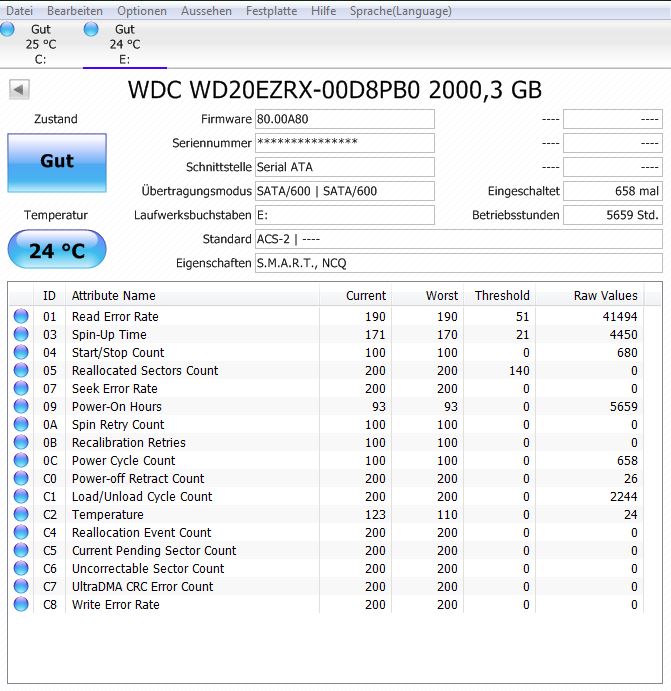Image resolution: width=671 pixels, height=691 pixels.
Task: Open the Festplatte menu
Action: coord(271,11)
